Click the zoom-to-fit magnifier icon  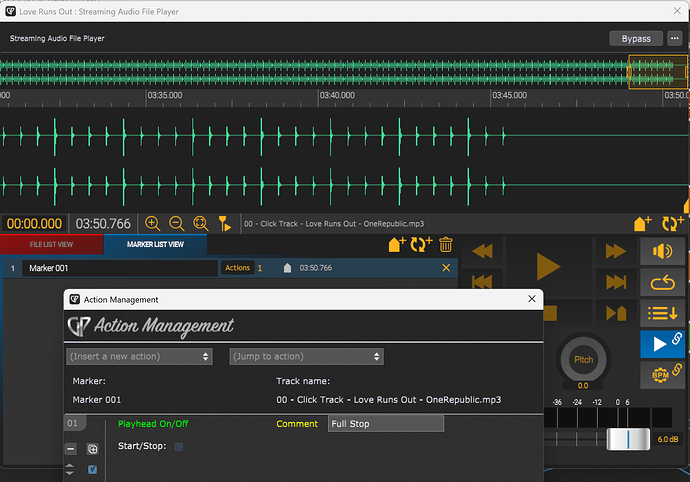(201, 224)
